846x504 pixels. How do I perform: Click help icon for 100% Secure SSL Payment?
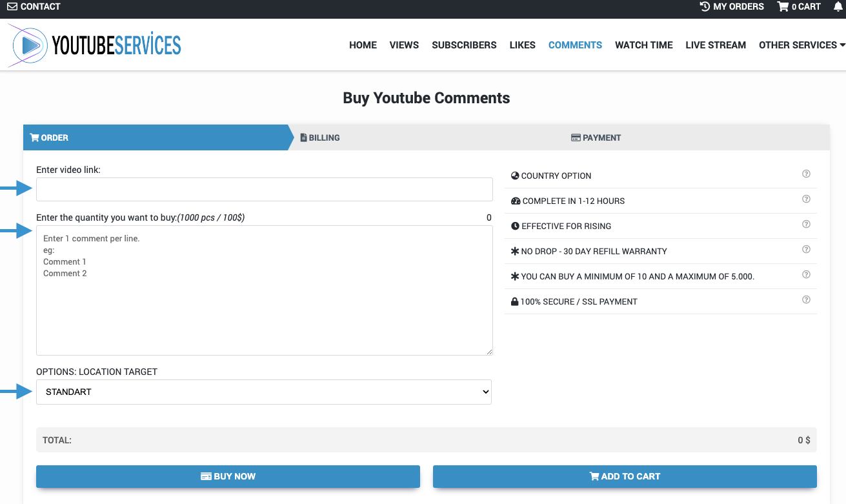(806, 300)
